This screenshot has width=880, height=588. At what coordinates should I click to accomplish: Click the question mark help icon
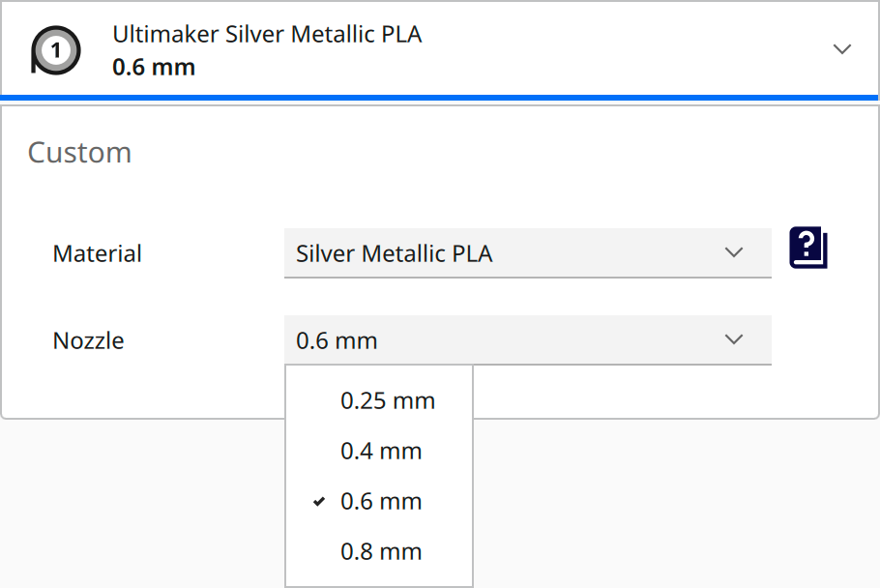tap(808, 249)
